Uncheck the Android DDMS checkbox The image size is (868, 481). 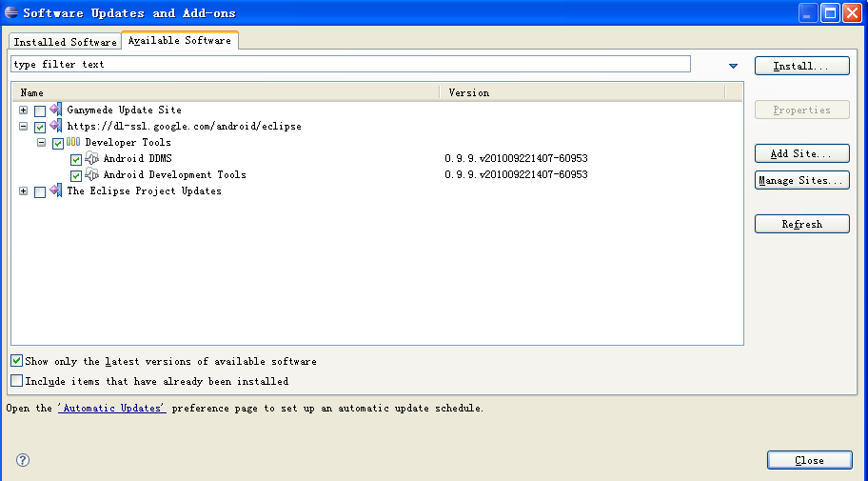point(76,160)
